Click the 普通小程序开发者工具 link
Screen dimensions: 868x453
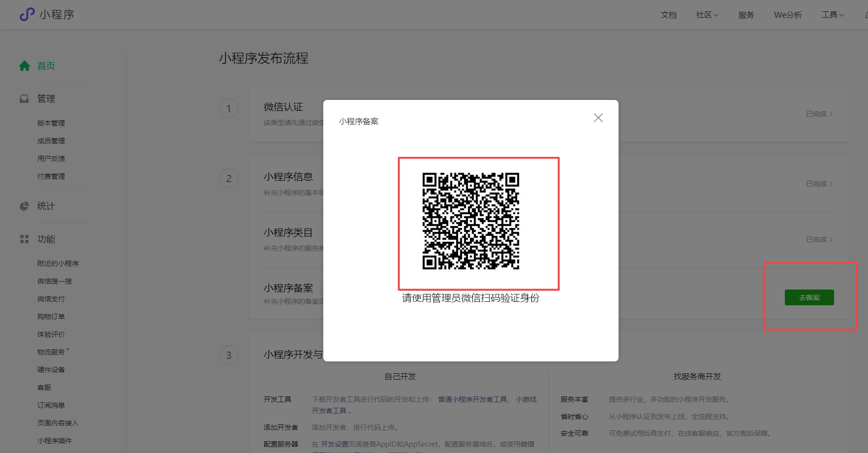(472, 399)
